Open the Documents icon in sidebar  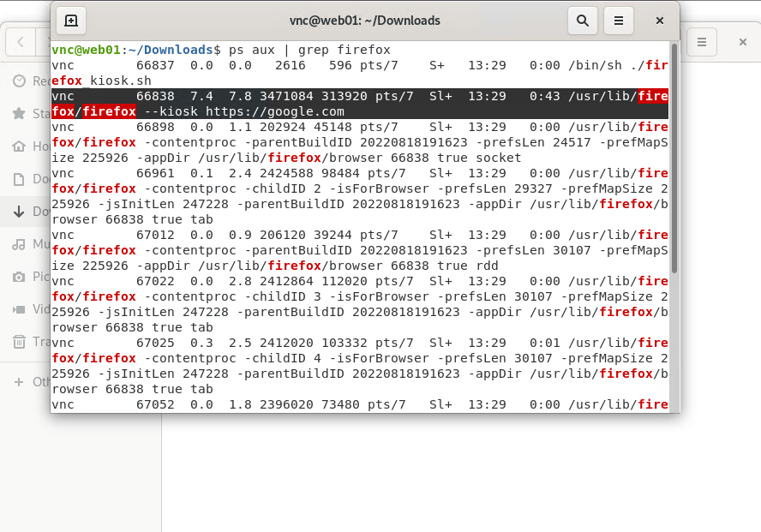click(x=19, y=179)
